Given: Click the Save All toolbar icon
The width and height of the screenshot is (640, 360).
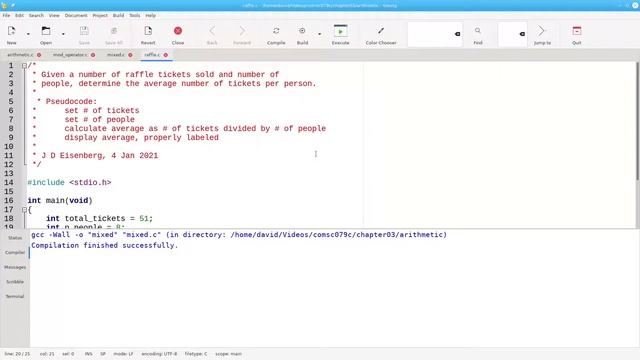Looking at the screenshot, I should click(x=114, y=31).
